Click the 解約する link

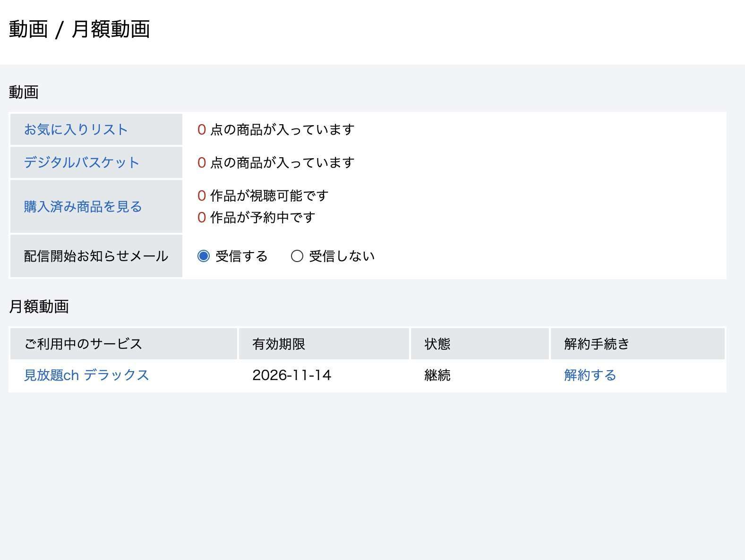[590, 375]
